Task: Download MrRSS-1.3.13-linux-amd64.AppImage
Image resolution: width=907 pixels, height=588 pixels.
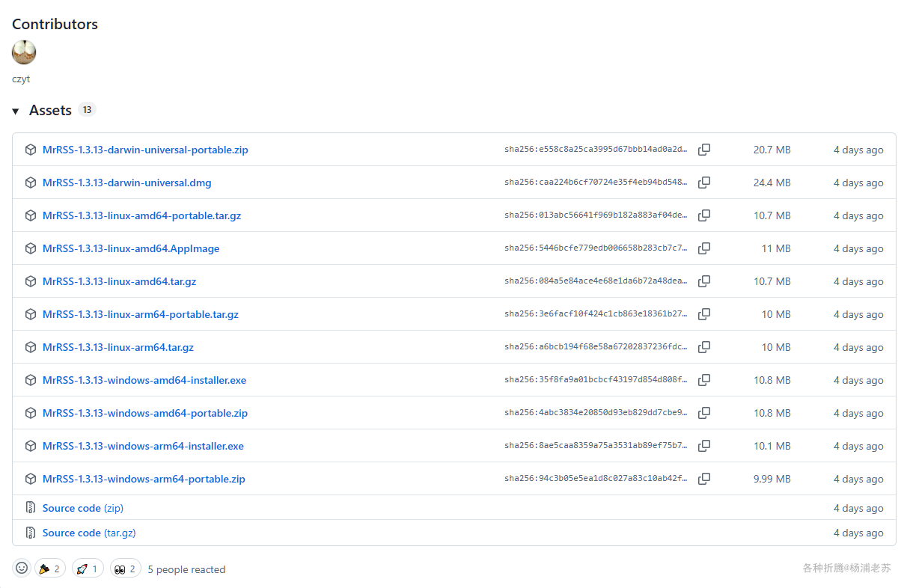Action: 131,248
